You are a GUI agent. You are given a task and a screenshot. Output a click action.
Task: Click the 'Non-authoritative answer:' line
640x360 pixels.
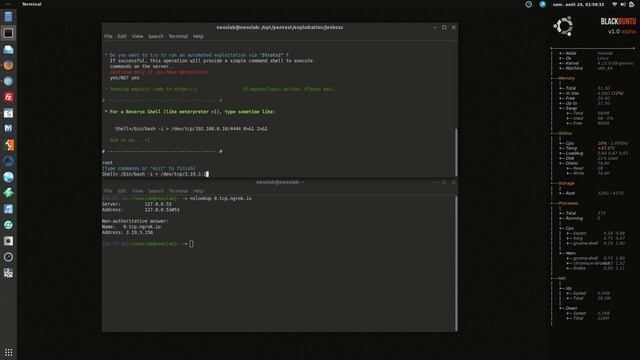click(x=135, y=221)
